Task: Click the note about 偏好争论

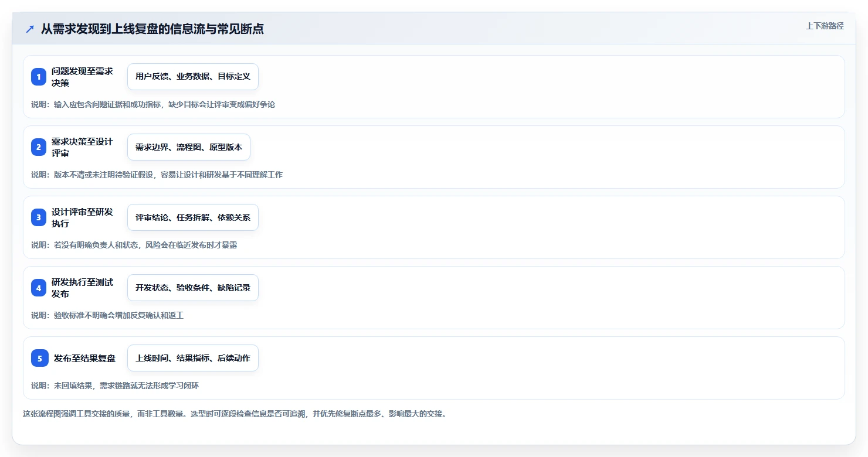Action: click(x=153, y=104)
